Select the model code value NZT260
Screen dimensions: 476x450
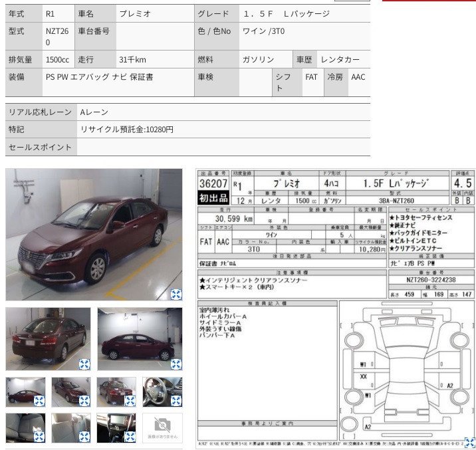click(57, 37)
